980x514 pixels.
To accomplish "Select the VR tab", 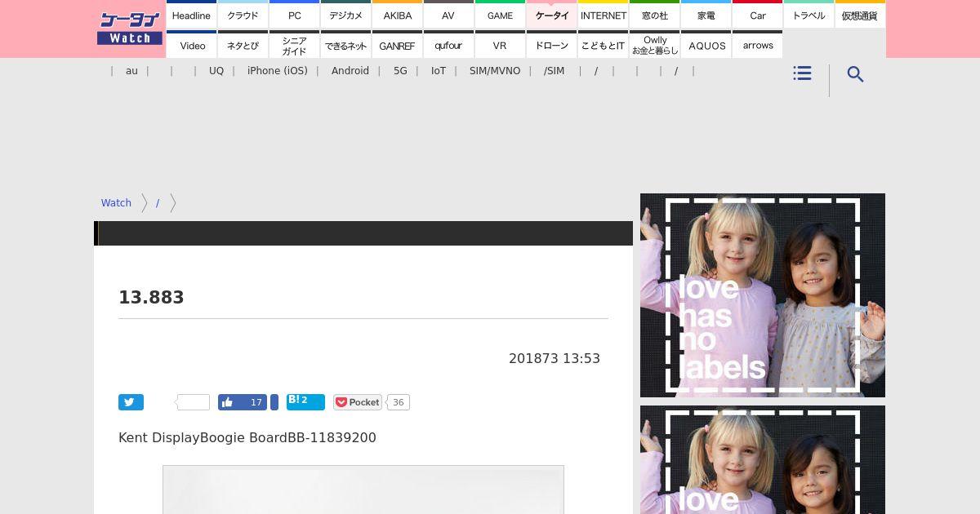I will pos(500,45).
